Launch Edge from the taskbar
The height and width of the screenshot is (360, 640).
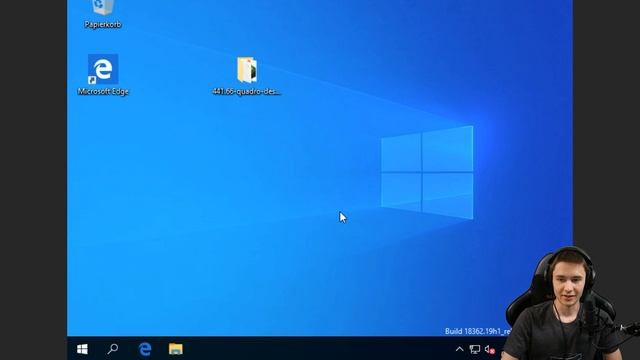[x=145, y=349]
